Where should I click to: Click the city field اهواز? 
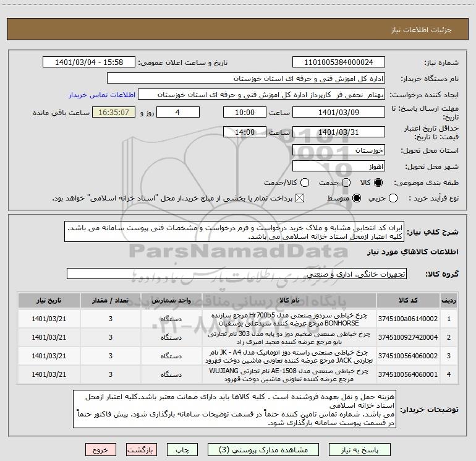[x=339, y=166]
